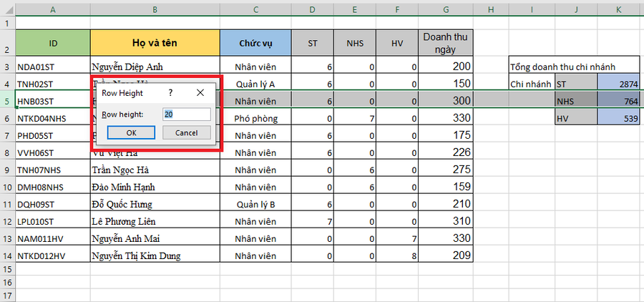Screen dimensions: 644x302
Task: Select cell NTKD04NHS
Action: [x=52, y=118]
